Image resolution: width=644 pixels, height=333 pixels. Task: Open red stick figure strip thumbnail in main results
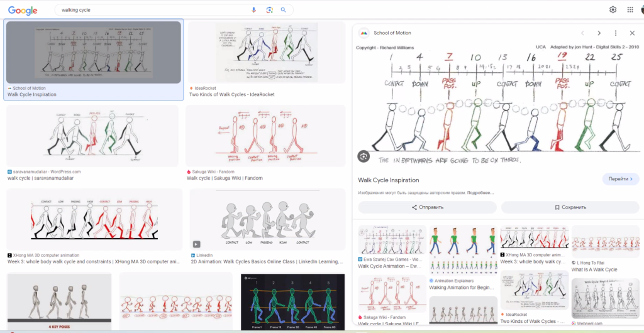pos(176,302)
